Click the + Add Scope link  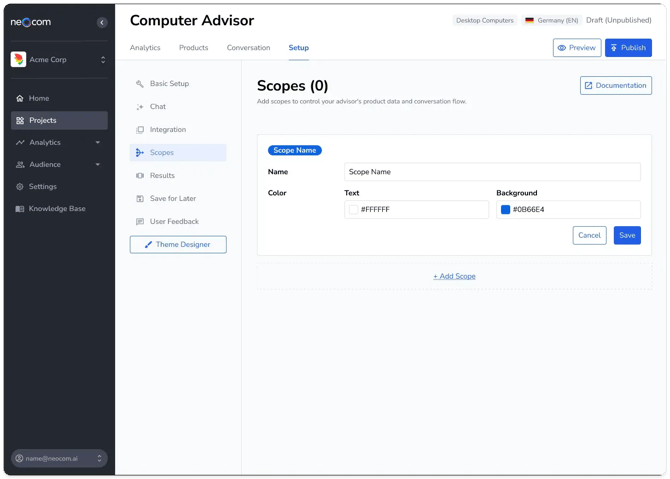click(454, 276)
